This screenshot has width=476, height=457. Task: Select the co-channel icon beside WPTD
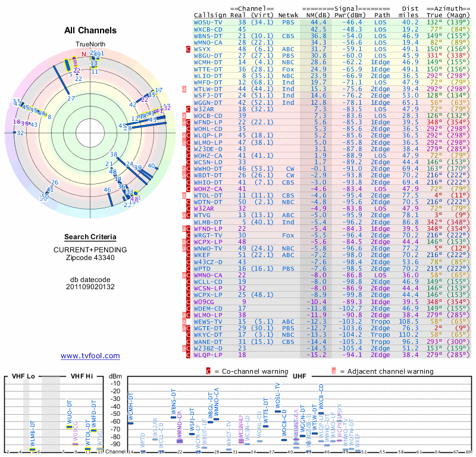(x=189, y=268)
